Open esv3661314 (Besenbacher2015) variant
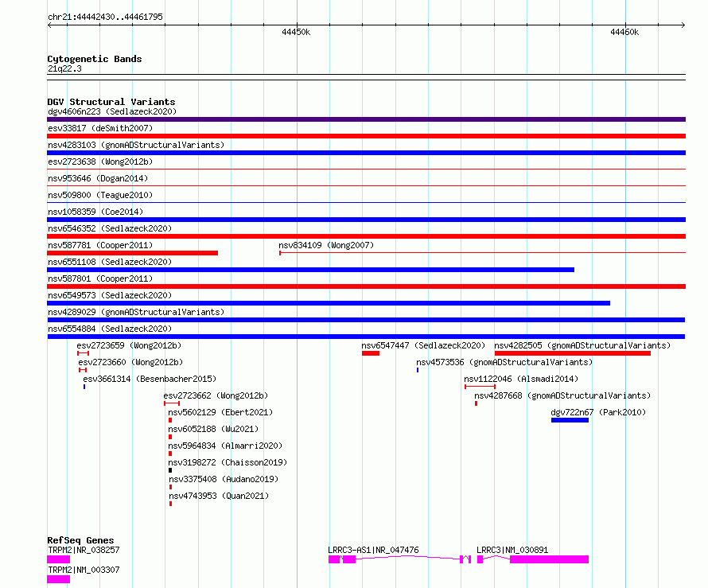Screen dimensions: 708x588 pos(150,379)
